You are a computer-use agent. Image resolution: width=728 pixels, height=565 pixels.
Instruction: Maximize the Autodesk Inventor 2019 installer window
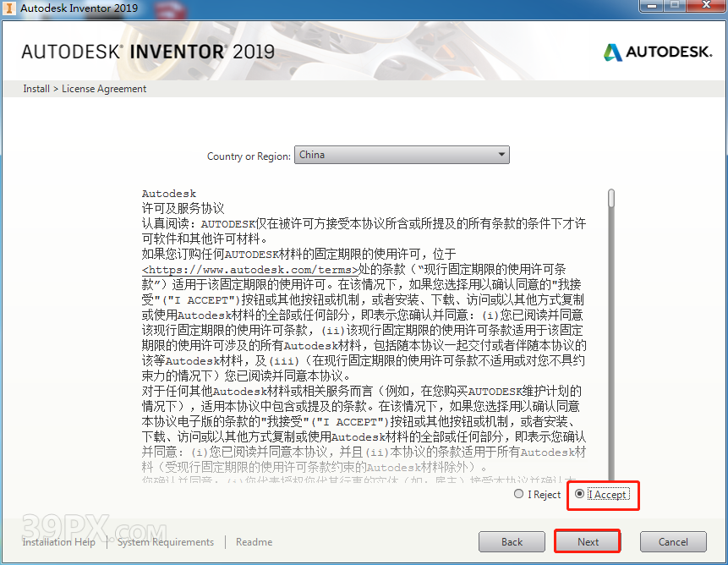coord(676,6)
